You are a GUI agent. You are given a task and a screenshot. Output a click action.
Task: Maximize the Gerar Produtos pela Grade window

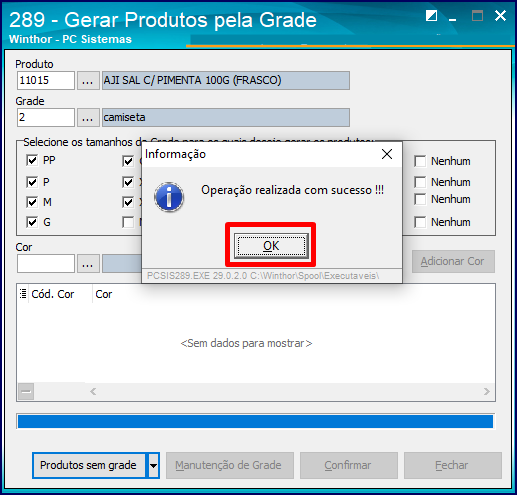tap(477, 16)
